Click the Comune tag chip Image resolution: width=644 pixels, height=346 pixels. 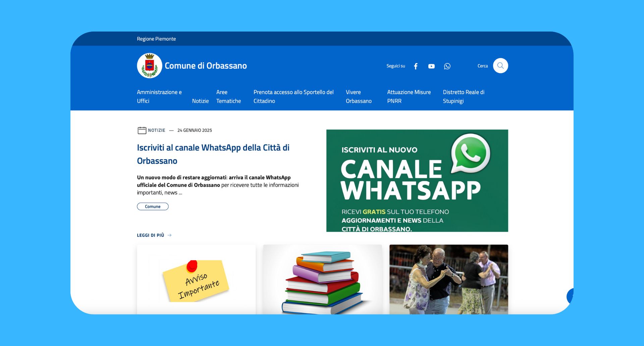pyautogui.click(x=153, y=207)
